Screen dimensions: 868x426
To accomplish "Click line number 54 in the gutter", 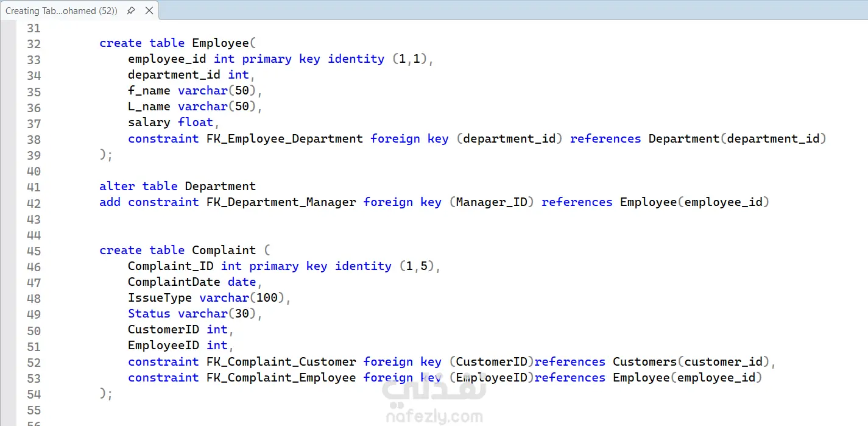I will [34, 394].
